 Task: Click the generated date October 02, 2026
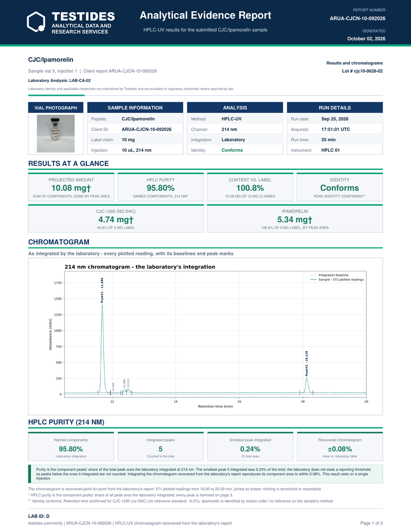pos(366,39)
